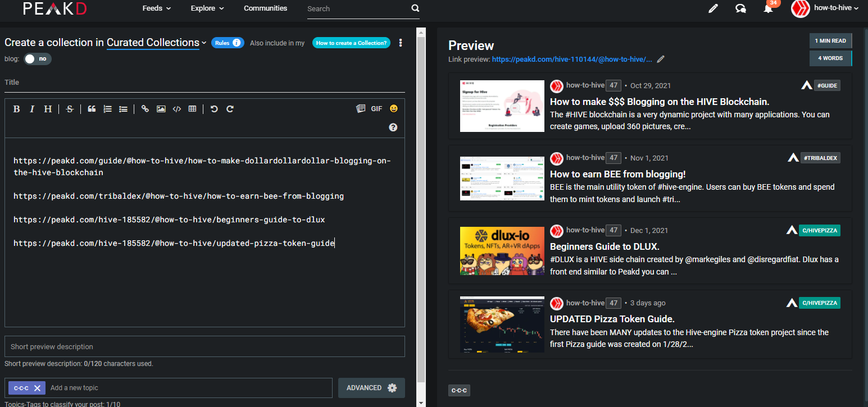Viewport: 868px width, 407px height.
Task: Open the Feeds dropdown
Action: coord(157,8)
